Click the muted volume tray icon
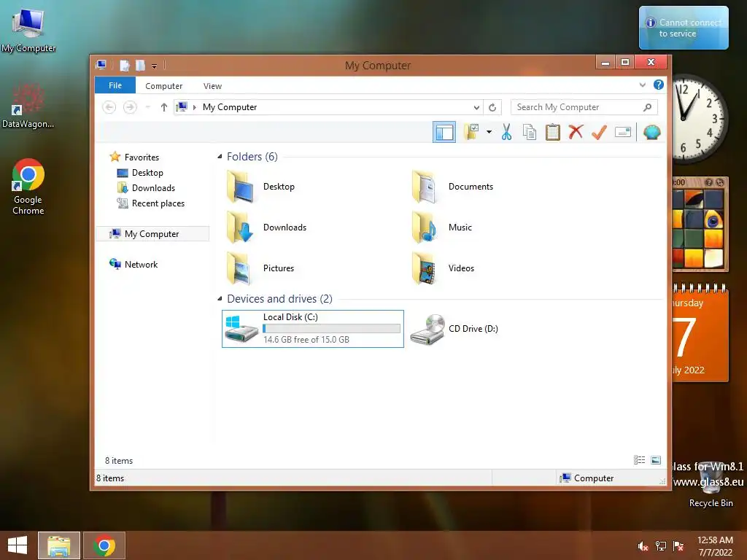The width and height of the screenshot is (747, 560). pos(643,545)
